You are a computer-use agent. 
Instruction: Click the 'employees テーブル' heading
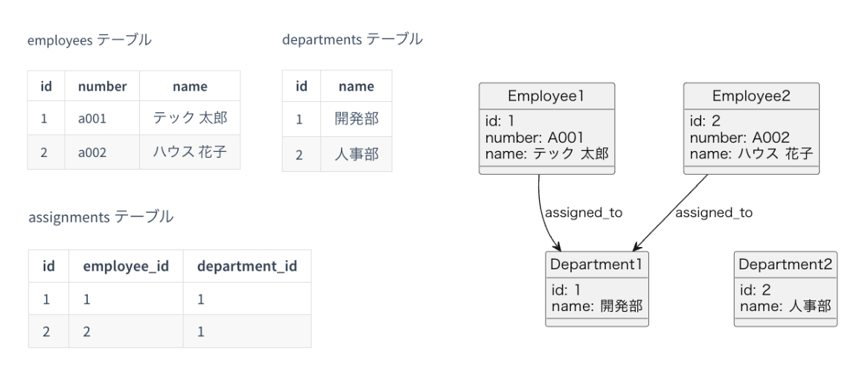(89, 40)
